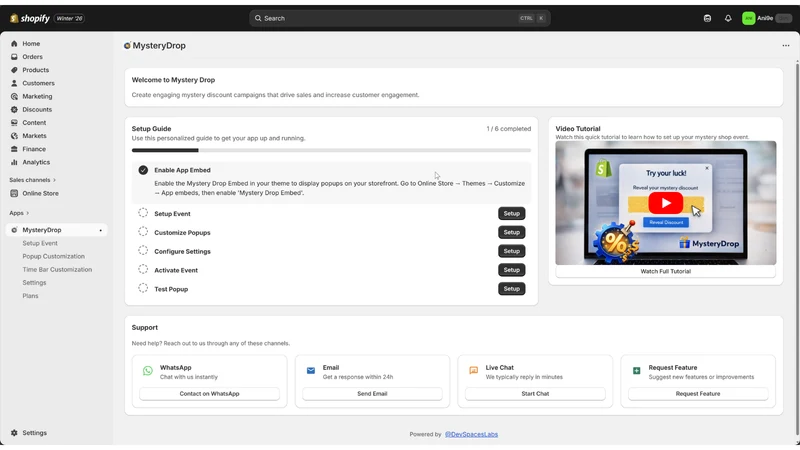Screen dimensions: 800x450
Task: Expand the Sales channels section
Action: [33, 180]
